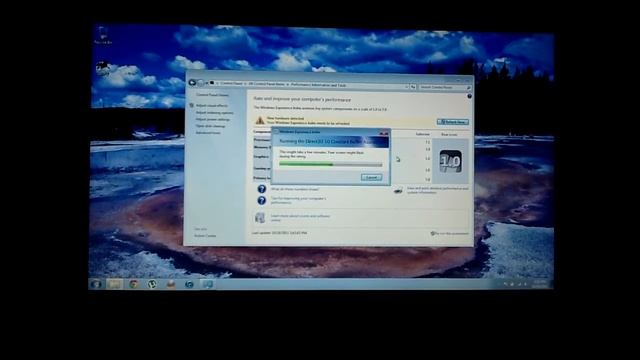The image size is (640, 360).
Task: Click the Back navigation arrow
Action: coord(192,83)
